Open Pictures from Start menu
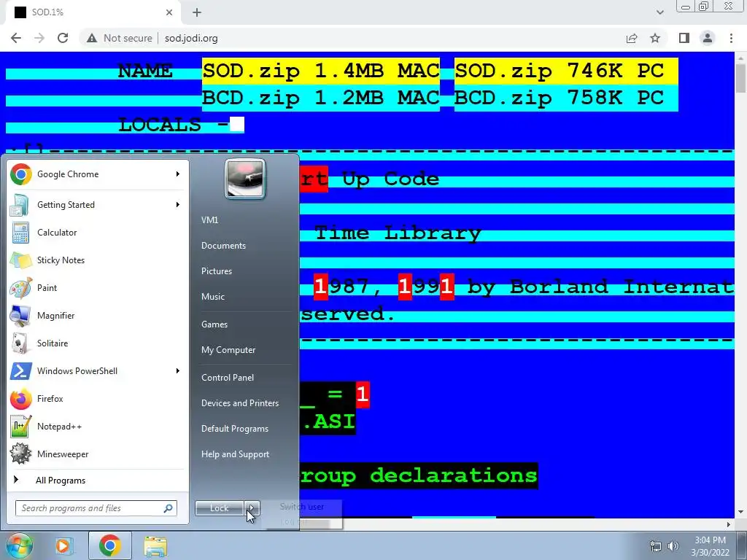747x560 pixels. click(x=217, y=271)
